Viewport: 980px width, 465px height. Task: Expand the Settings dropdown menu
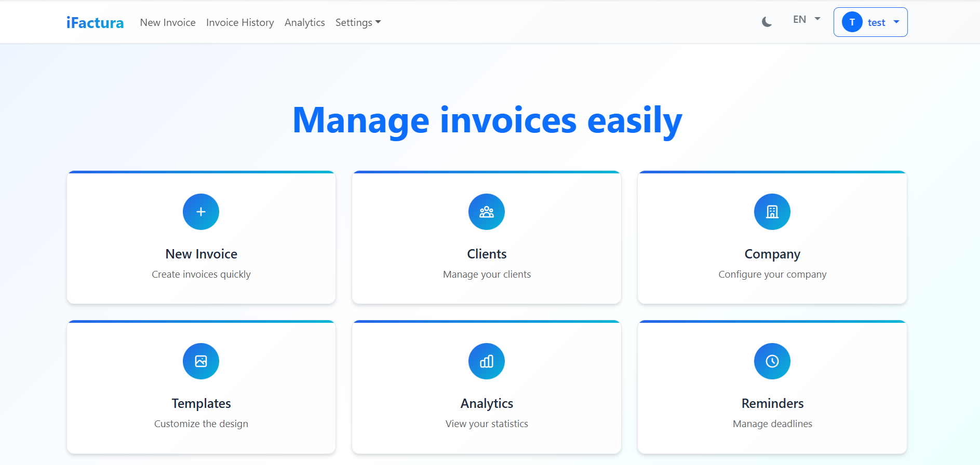(x=358, y=22)
